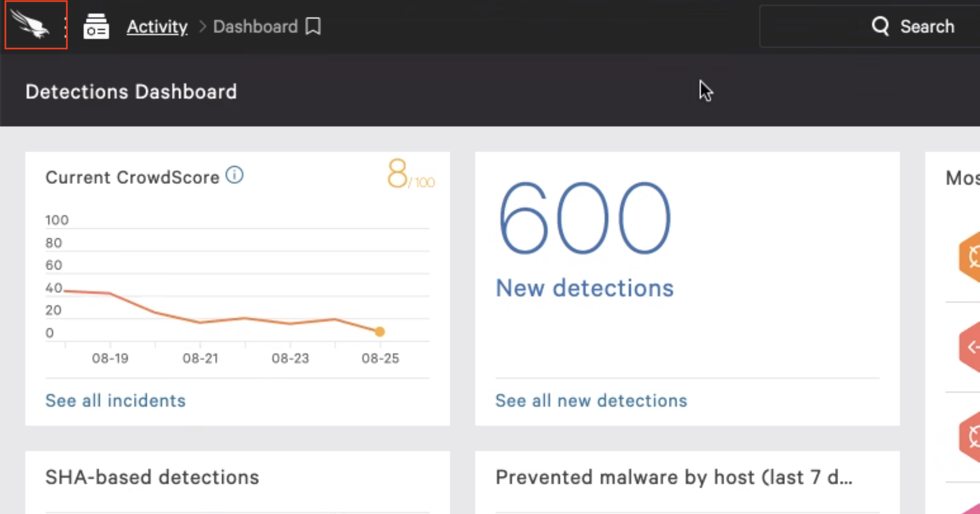Open the Activity breadcrumb link
Screen dimensions: 980x514
pos(157,26)
